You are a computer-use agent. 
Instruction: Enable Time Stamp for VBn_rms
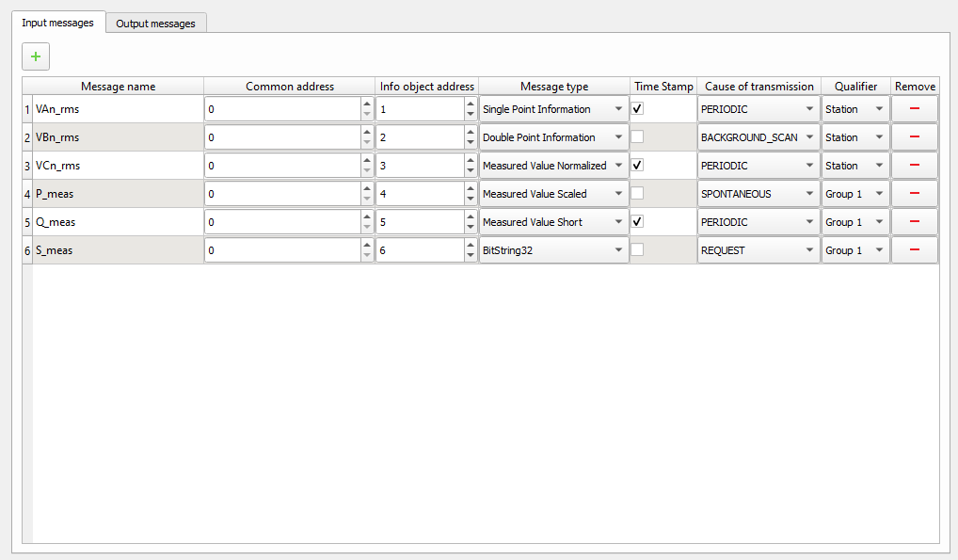pos(638,137)
